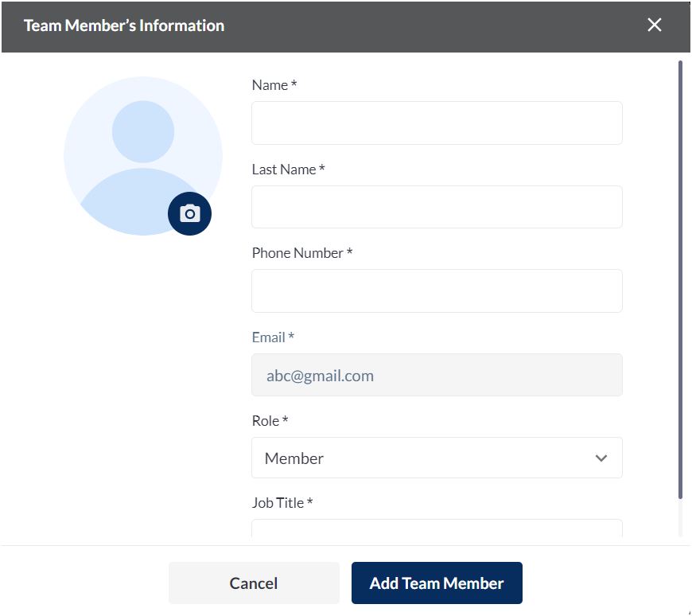The width and height of the screenshot is (692, 616).
Task: Click the "Last Name *" label text
Action: tap(288, 170)
